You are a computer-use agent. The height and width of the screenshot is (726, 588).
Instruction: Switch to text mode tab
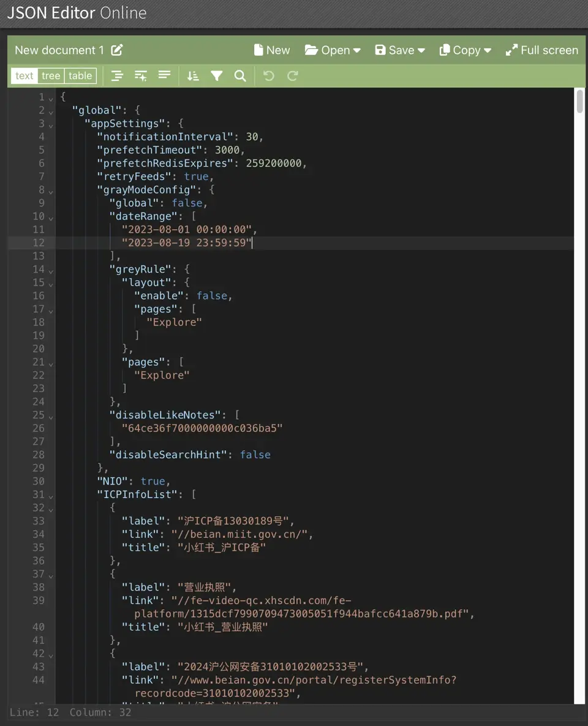[x=24, y=75]
